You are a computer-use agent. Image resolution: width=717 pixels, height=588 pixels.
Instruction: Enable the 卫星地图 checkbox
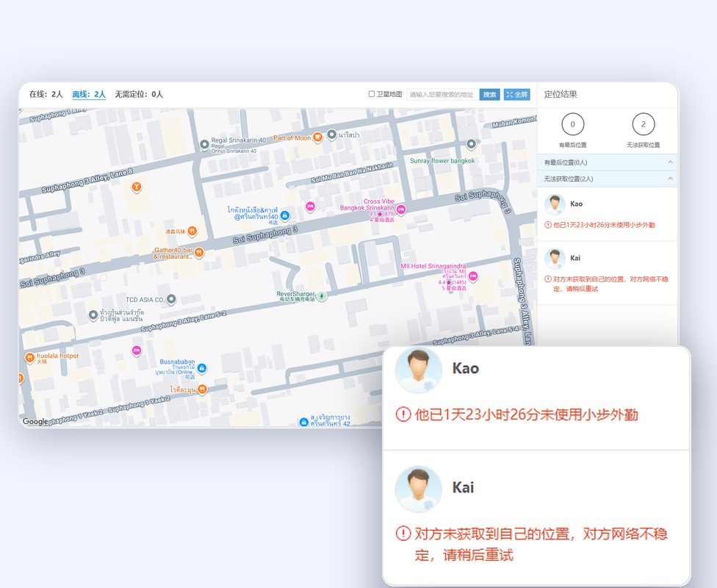(x=371, y=94)
